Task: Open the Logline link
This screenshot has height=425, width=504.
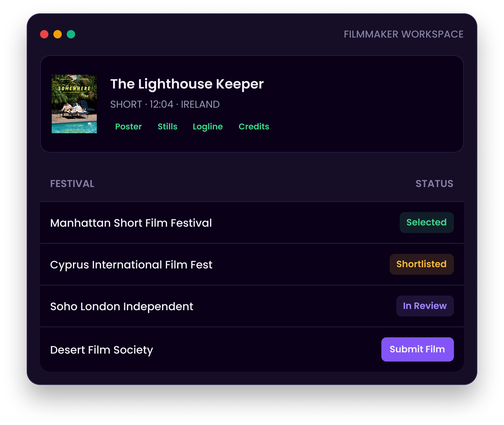Action: [x=208, y=127]
